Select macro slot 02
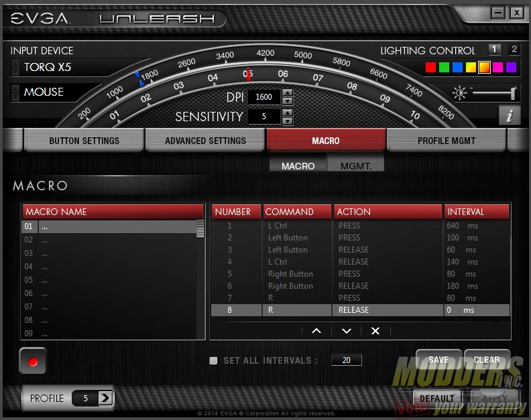531x420 pixels. pos(109,240)
